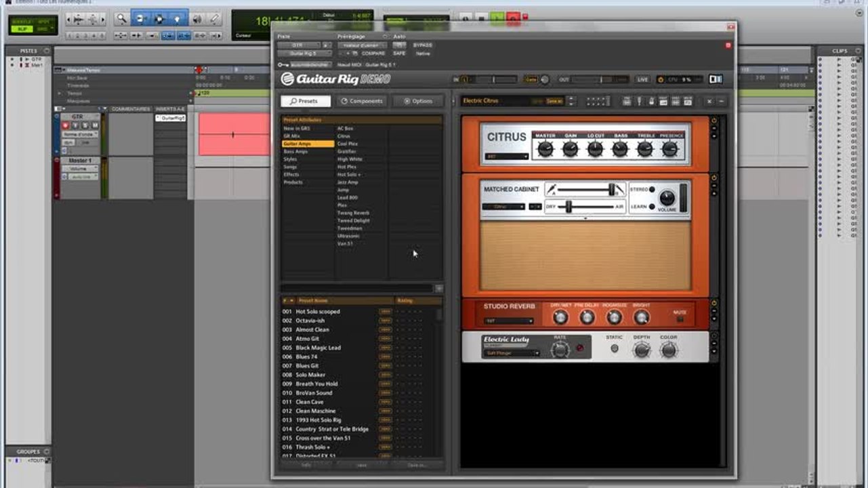Enable the LIVE mode button

[x=642, y=79]
